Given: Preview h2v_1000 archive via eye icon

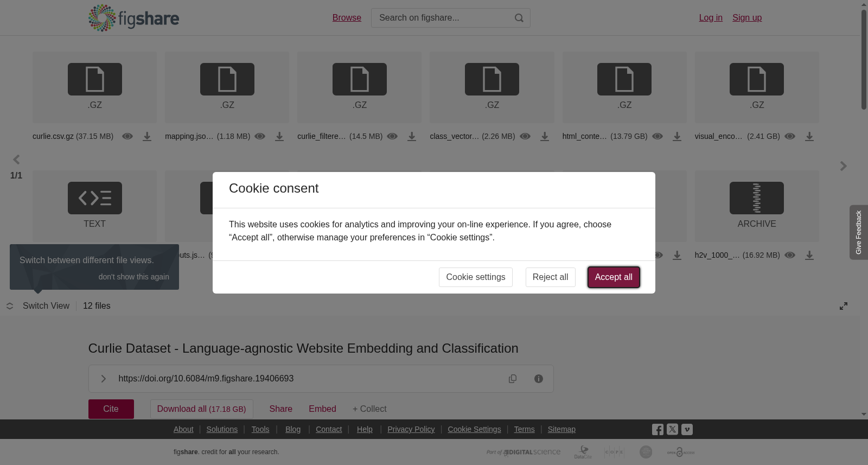Looking at the screenshot, I should pyautogui.click(x=790, y=255).
